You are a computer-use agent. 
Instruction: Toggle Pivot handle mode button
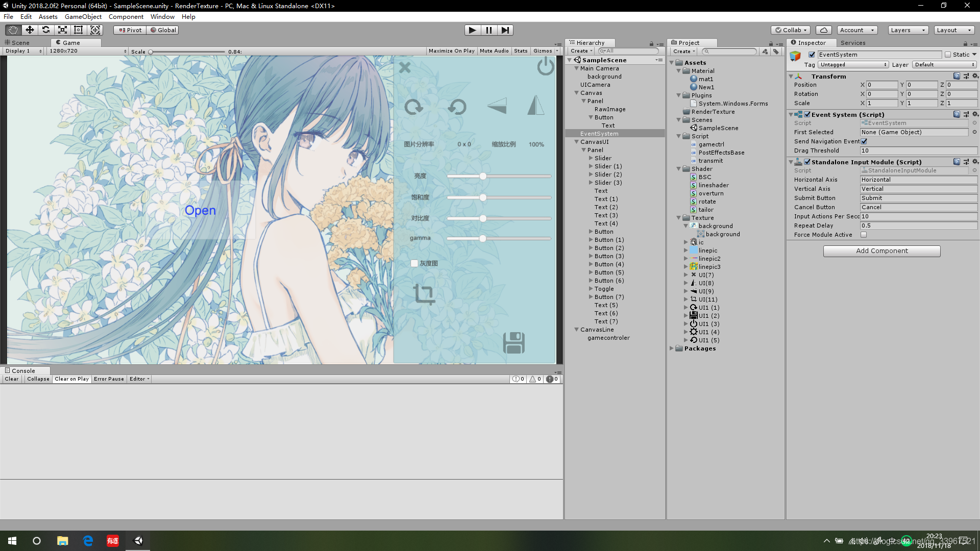[x=130, y=30]
